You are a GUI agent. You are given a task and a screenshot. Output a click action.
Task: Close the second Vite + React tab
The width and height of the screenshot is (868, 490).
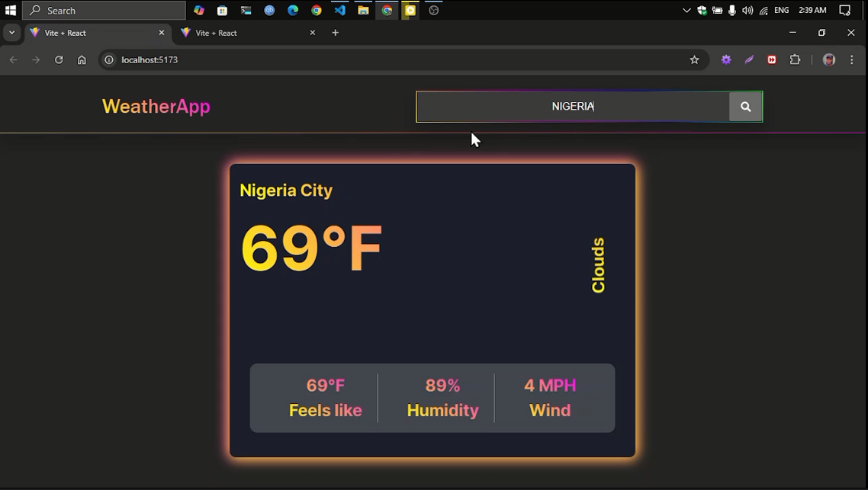[x=313, y=33]
